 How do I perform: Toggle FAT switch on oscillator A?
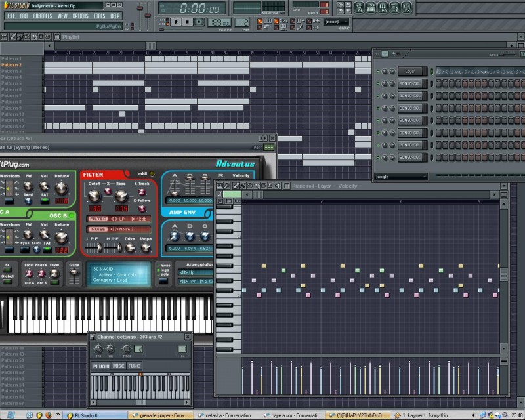45,201
